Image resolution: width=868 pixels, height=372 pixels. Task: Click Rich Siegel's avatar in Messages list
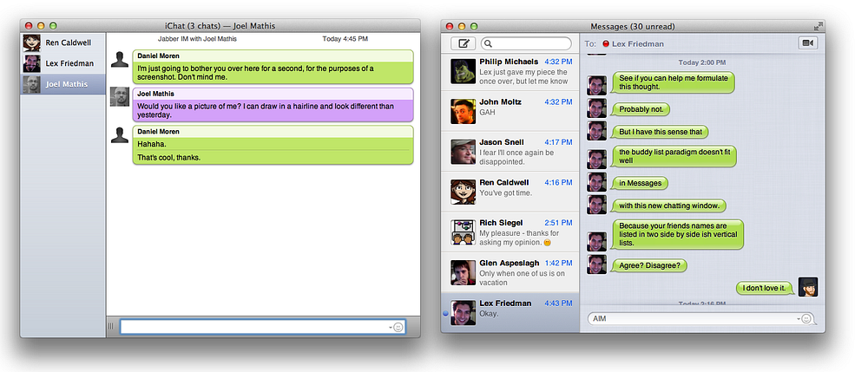[x=463, y=232]
